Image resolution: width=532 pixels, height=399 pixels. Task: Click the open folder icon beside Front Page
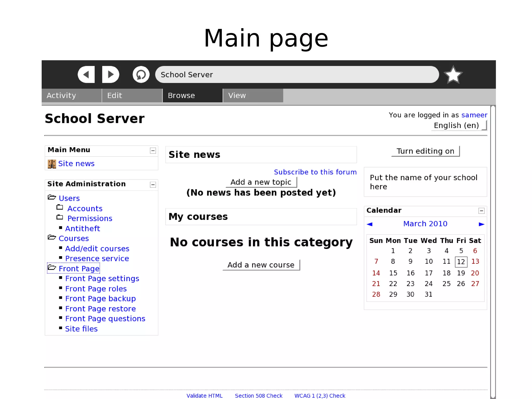pos(52,267)
